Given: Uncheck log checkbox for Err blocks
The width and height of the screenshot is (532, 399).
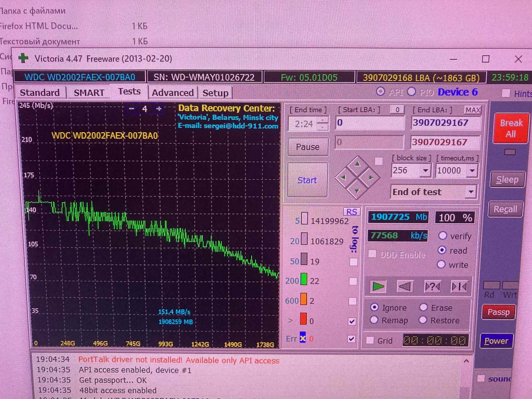Looking at the screenshot, I should tap(351, 339).
